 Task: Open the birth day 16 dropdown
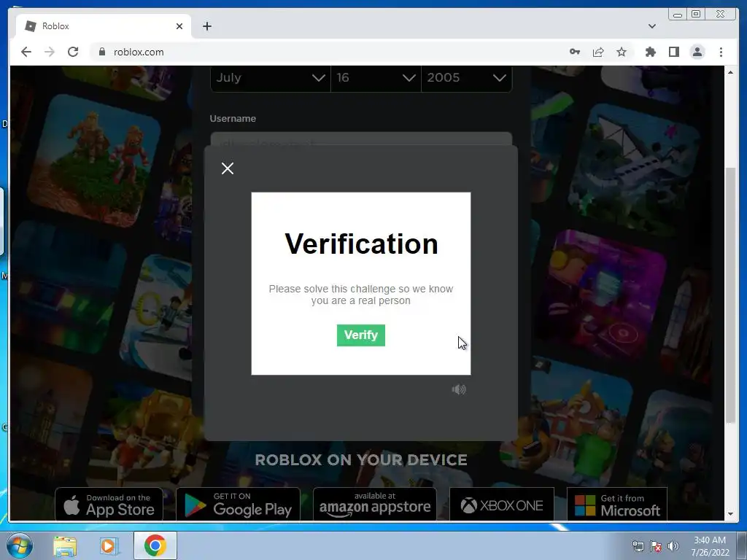coord(376,77)
